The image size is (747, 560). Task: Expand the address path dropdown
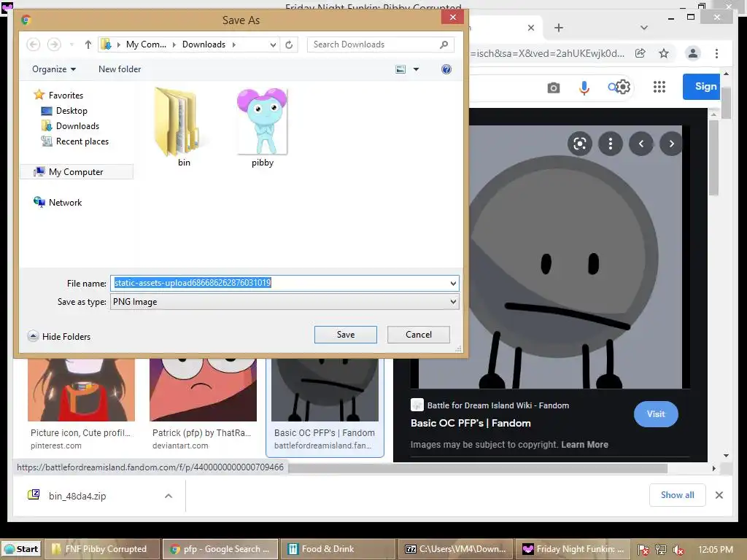click(x=273, y=44)
